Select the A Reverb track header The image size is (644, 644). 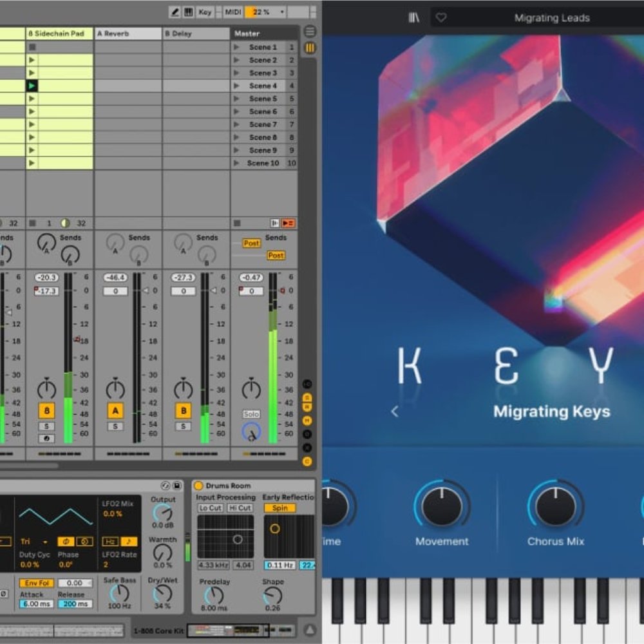[128, 33]
